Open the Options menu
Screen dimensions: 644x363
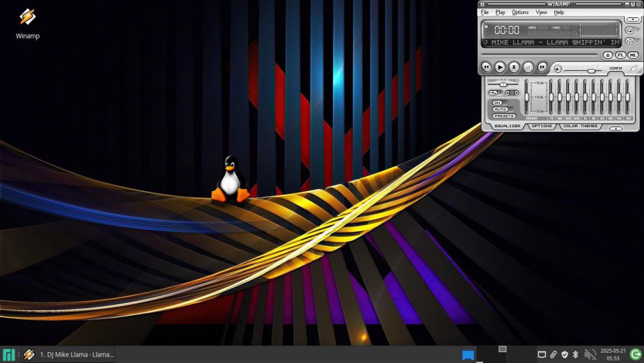click(x=520, y=12)
